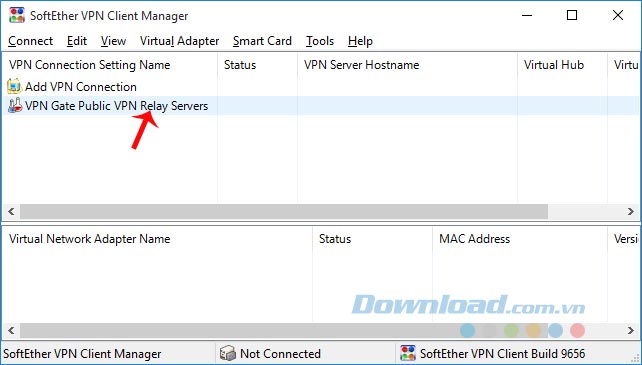The image size is (642, 365).
Task: Maximize the SoftEther VPN Client Manager window
Action: click(572, 16)
